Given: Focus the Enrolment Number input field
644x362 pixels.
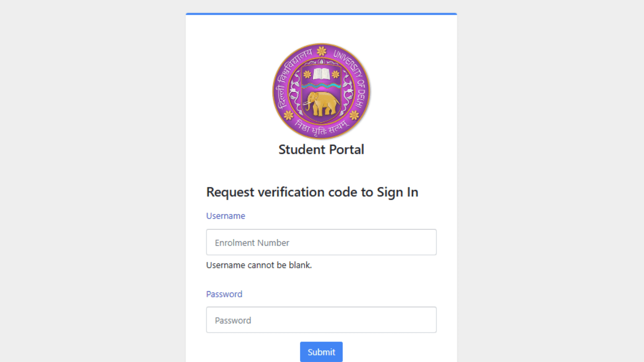Looking at the screenshot, I should [x=321, y=242].
